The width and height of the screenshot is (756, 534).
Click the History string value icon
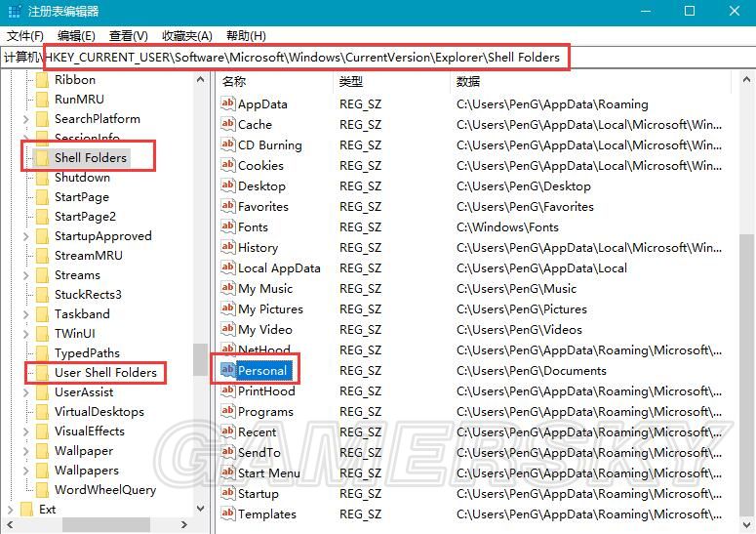tap(227, 247)
